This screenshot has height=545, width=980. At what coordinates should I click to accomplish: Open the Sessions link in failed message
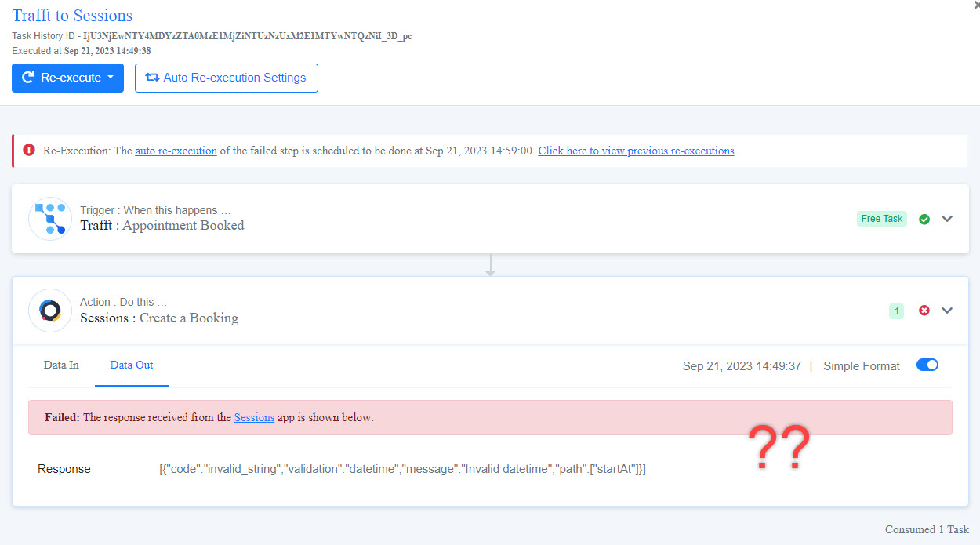(254, 418)
